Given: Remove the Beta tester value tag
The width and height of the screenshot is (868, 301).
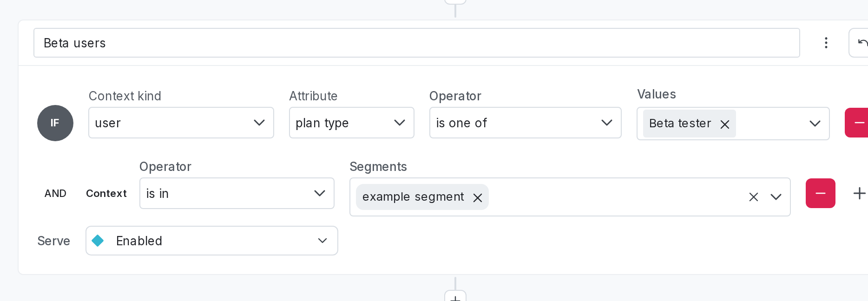Looking at the screenshot, I should [724, 124].
